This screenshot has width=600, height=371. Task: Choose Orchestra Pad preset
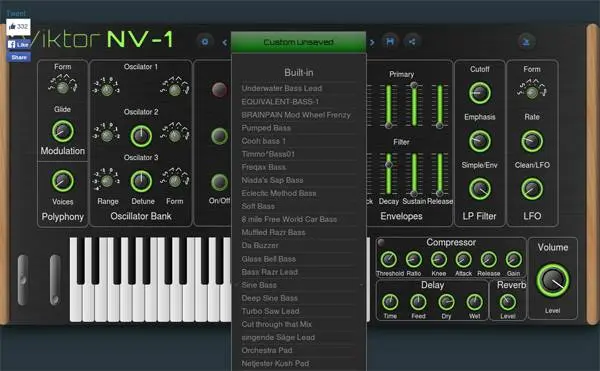tap(298, 350)
